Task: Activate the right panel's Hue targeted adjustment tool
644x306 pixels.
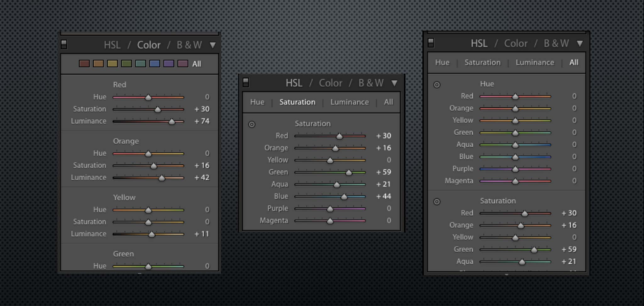Action: coord(437,85)
